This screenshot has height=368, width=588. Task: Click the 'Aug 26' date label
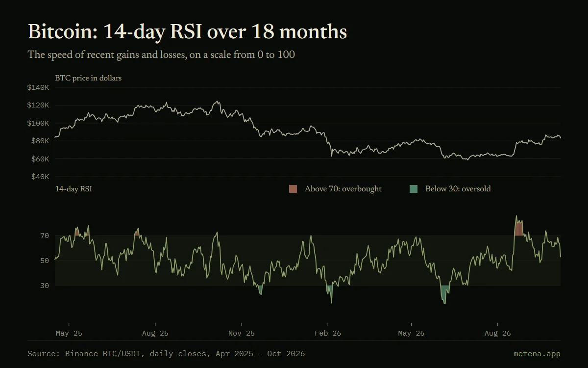498,333
